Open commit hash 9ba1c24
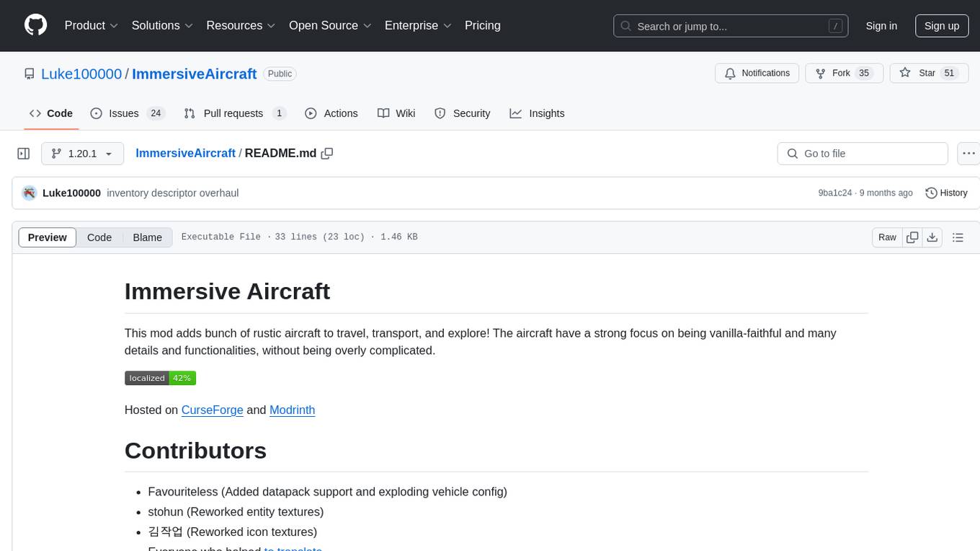The width and height of the screenshot is (980, 551). point(835,193)
